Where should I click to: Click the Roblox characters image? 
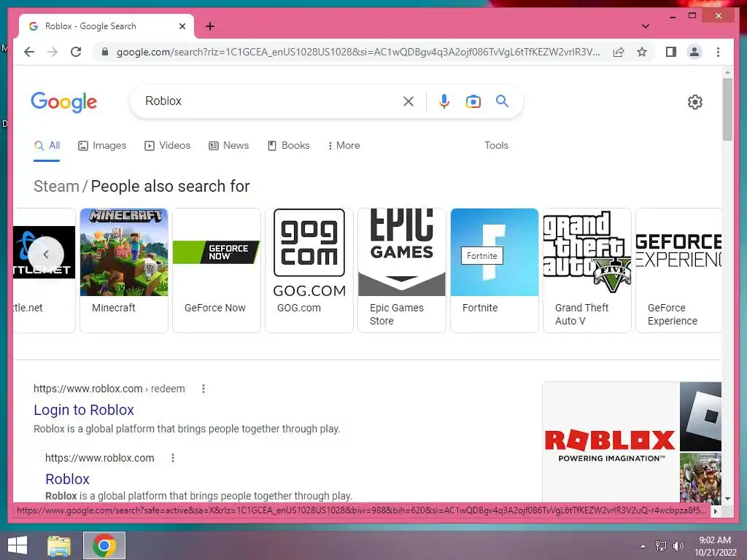[700, 478]
